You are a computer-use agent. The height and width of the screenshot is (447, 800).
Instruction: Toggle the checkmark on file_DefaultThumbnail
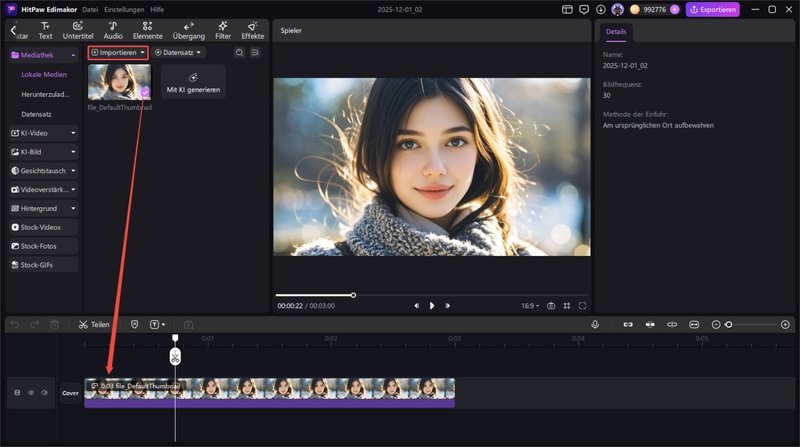[144, 92]
